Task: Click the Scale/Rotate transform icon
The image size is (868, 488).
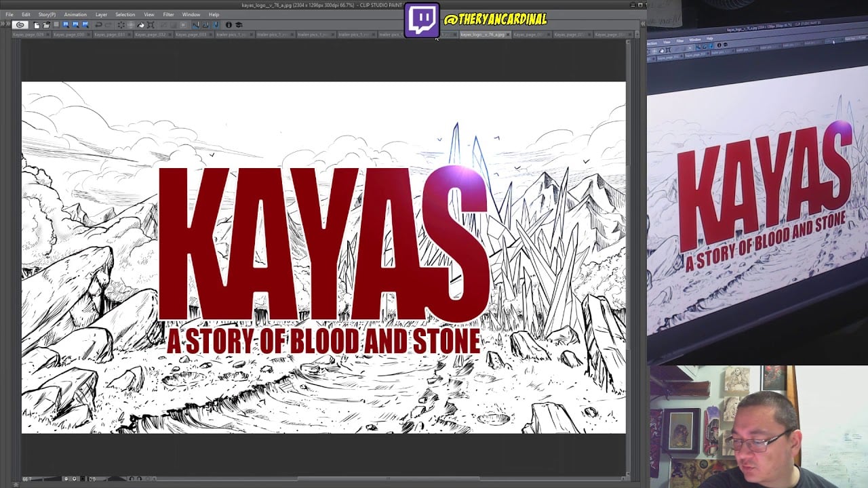Action: (151, 25)
